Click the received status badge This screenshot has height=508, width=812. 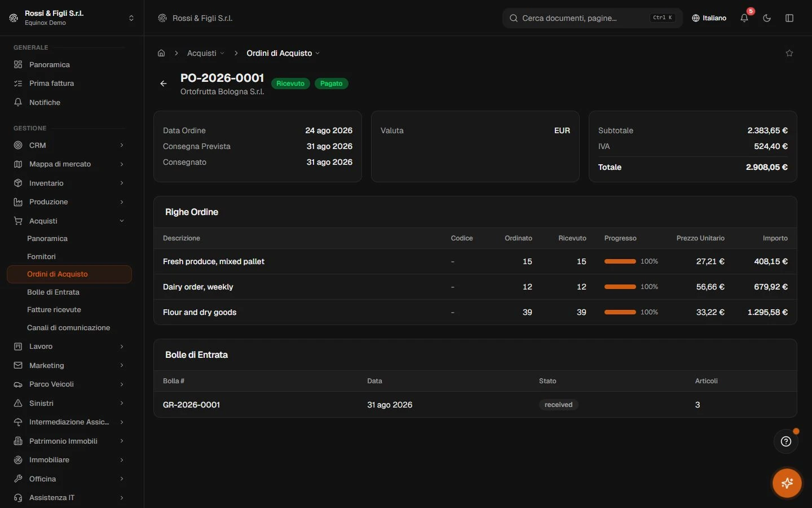coord(559,405)
